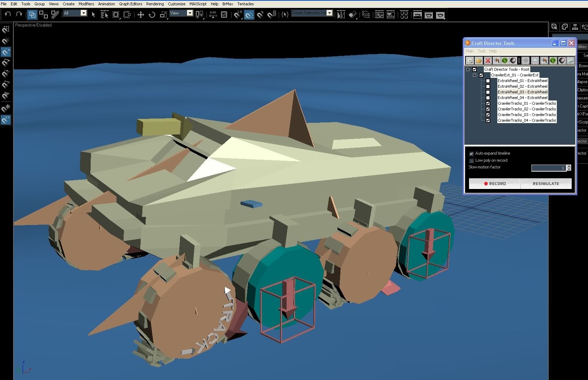Viewport: 588px width, 380px height.
Task: Click the red X delete icon in Craft Director
Action: (x=488, y=61)
